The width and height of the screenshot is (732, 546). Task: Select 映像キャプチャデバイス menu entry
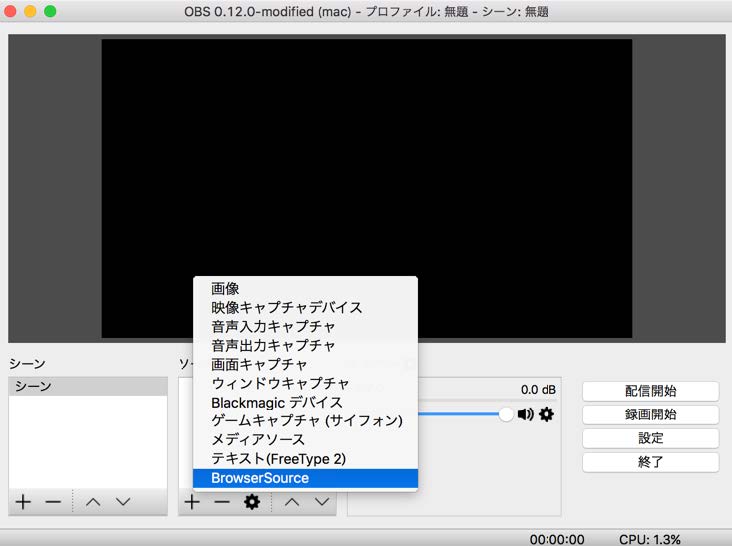click(x=305, y=308)
